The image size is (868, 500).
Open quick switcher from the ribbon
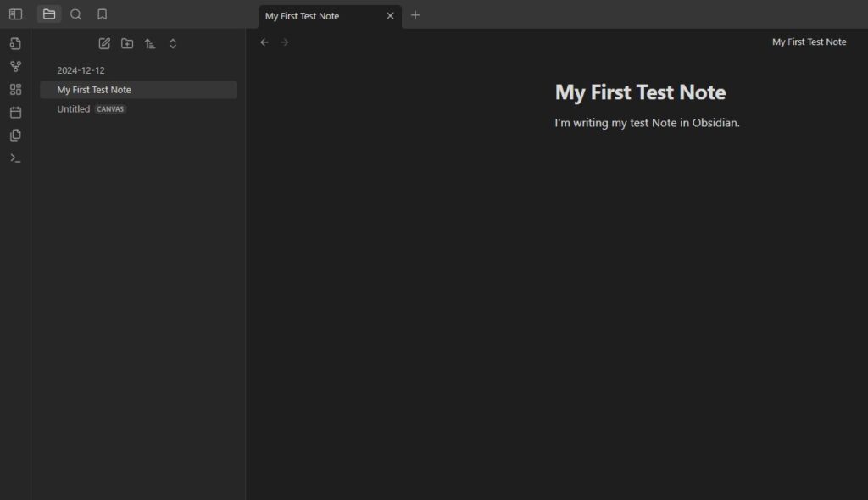pos(15,44)
